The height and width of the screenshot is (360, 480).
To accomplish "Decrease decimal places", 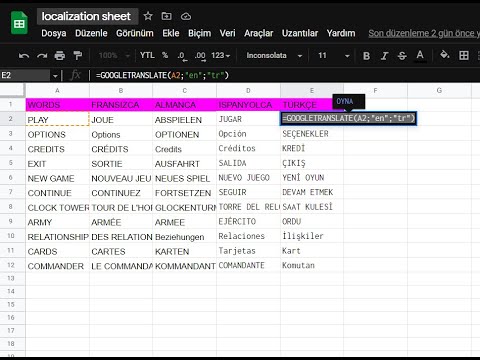I will (182, 56).
